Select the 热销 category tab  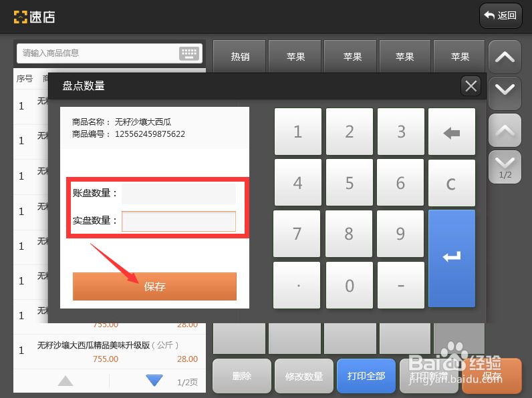[x=239, y=56]
